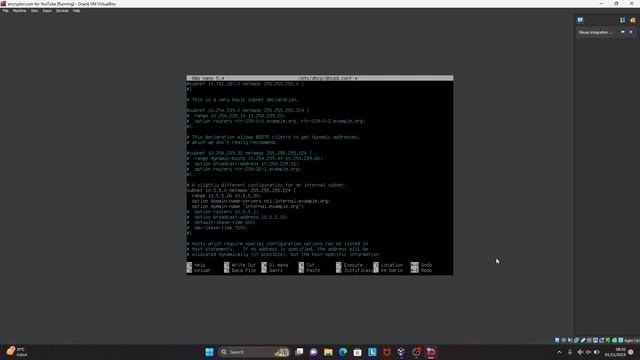The height and width of the screenshot is (360, 640).
Task: Open the VirtualBox File menu
Action: [5, 11]
